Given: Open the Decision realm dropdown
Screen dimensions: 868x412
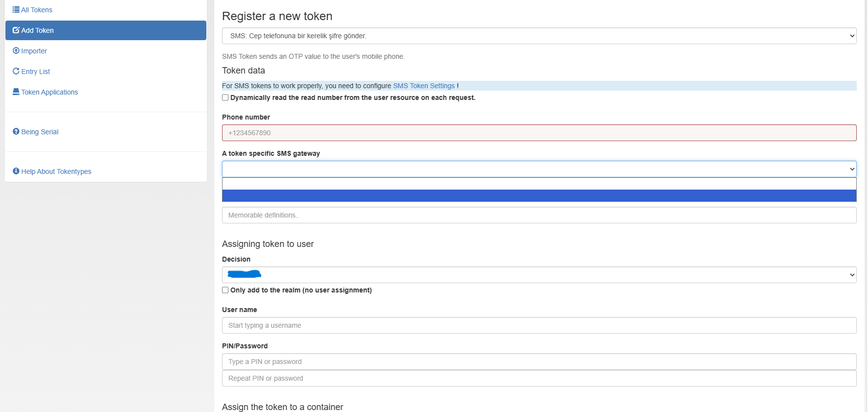Looking at the screenshot, I should pyautogui.click(x=539, y=275).
